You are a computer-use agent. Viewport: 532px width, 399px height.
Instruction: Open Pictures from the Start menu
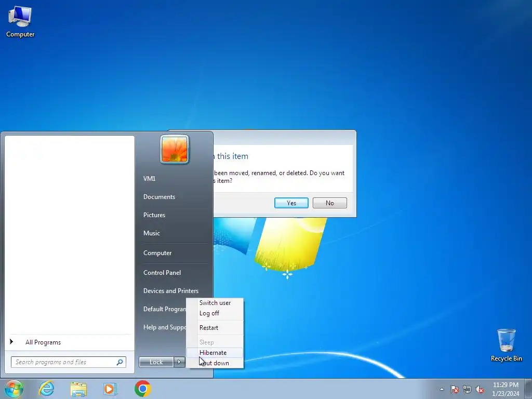coord(154,215)
